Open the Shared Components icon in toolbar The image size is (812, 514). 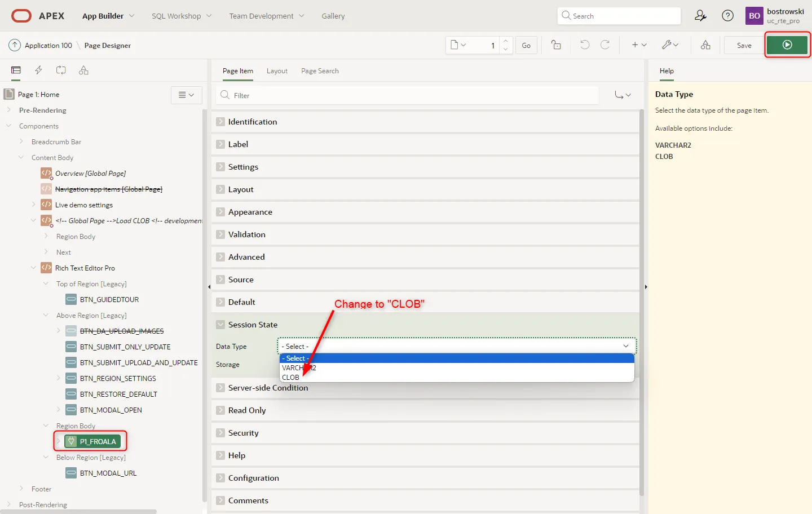[705, 45]
